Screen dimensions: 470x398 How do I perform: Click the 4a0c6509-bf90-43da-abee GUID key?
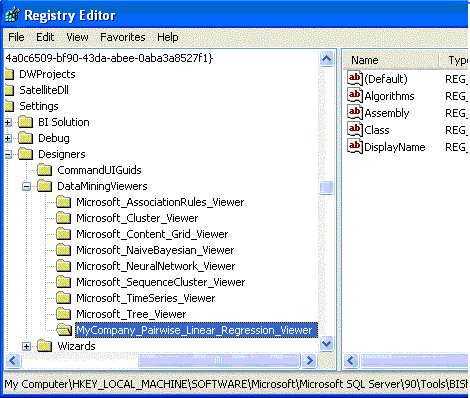pos(109,58)
